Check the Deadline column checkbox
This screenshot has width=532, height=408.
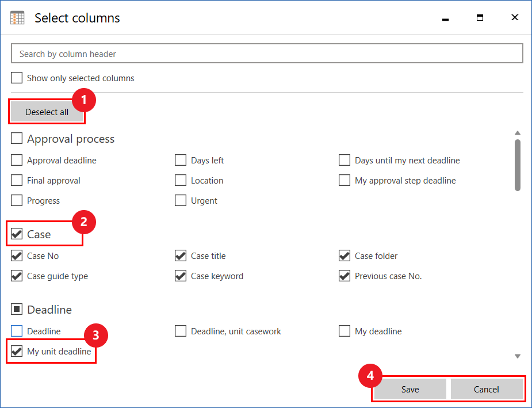[17, 331]
